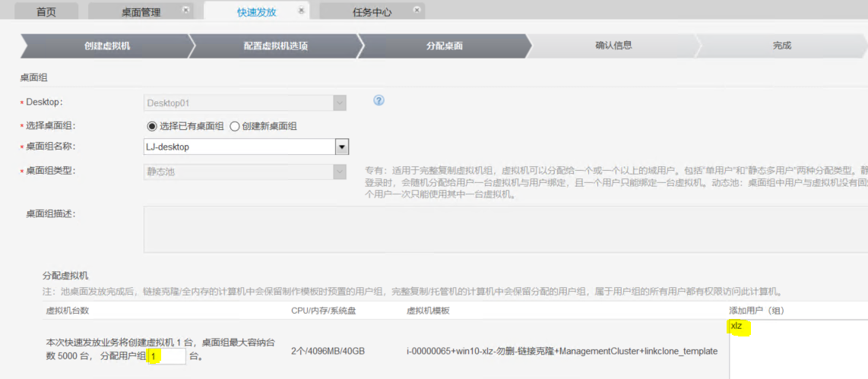Click the 桌面组 section heading
Image resolution: width=868 pixels, height=379 pixels.
33,78
